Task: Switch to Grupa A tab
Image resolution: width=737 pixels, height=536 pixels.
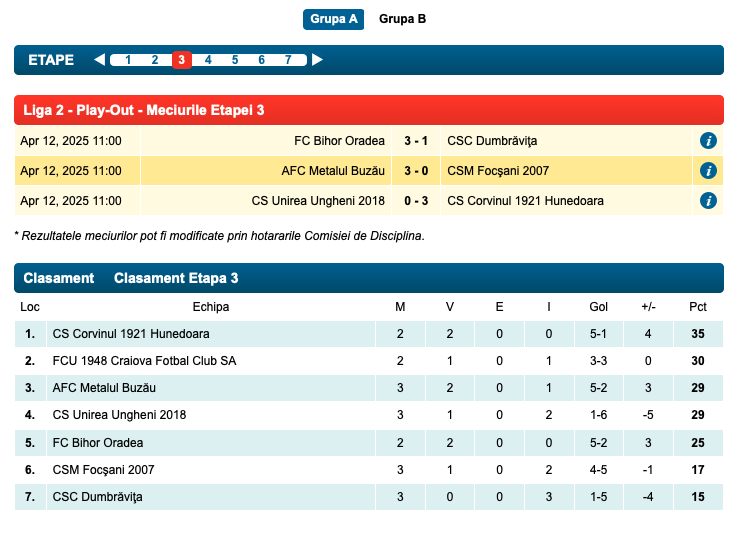Action: click(x=333, y=19)
